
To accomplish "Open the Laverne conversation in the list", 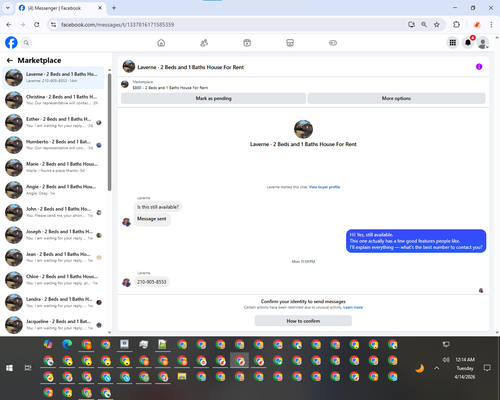I will point(53,77).
